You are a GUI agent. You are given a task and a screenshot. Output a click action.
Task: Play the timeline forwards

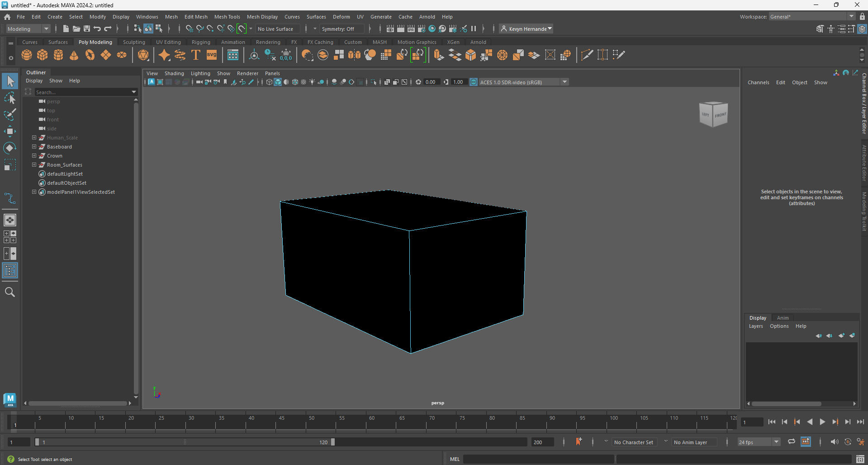[822, 422]
